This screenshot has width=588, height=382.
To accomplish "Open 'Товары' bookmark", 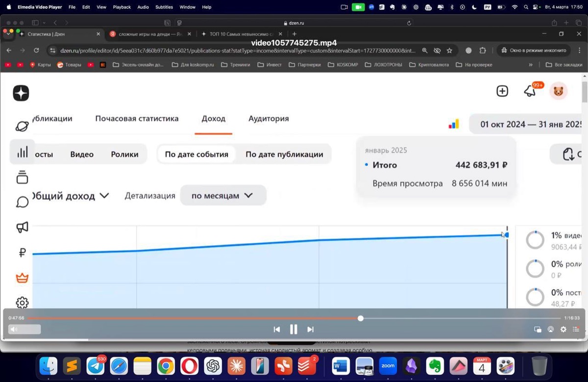I will point(69,65).
